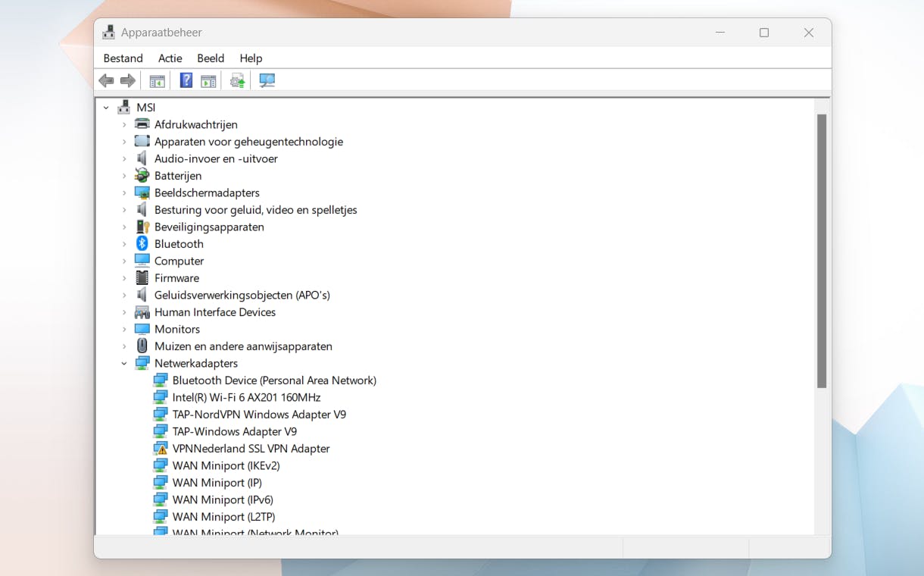The width and height of the screenshot is (924, 576).
Task: Open the Beeld menu
Action: pos(211,58)
